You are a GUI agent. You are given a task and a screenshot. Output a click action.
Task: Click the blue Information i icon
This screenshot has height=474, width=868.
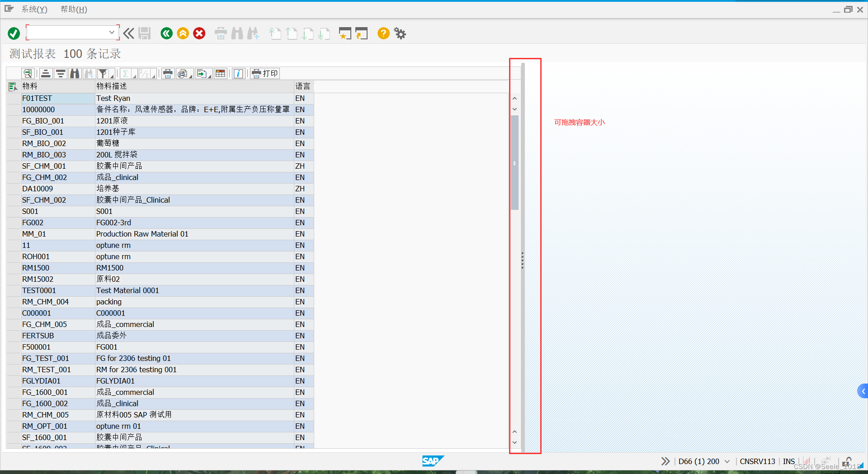[x=239, y=73]
